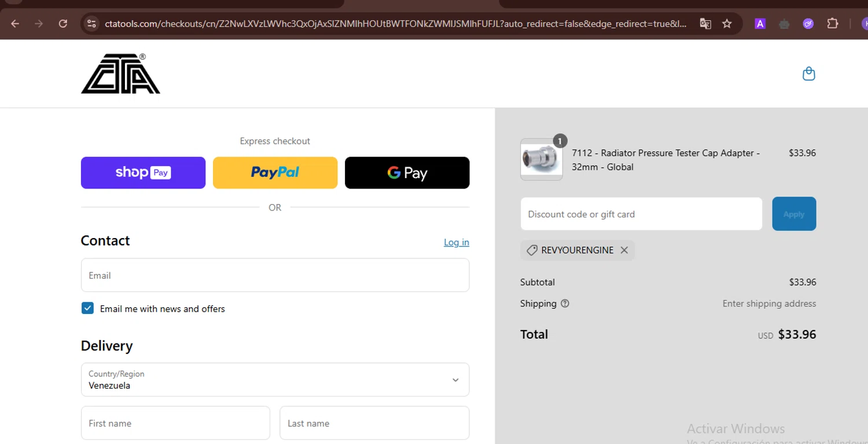
Task: Click the radiator cap adapter thumbnail
Action: click(x=542, y=160)
